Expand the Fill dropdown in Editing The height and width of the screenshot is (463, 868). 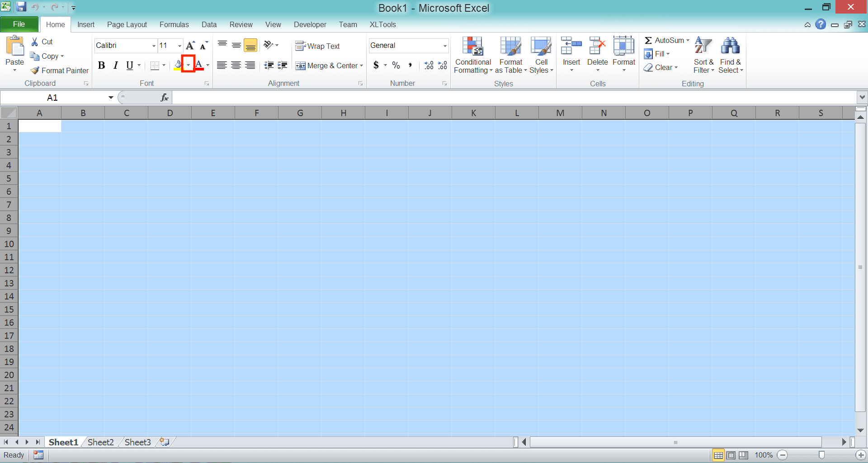pos(668,54)
